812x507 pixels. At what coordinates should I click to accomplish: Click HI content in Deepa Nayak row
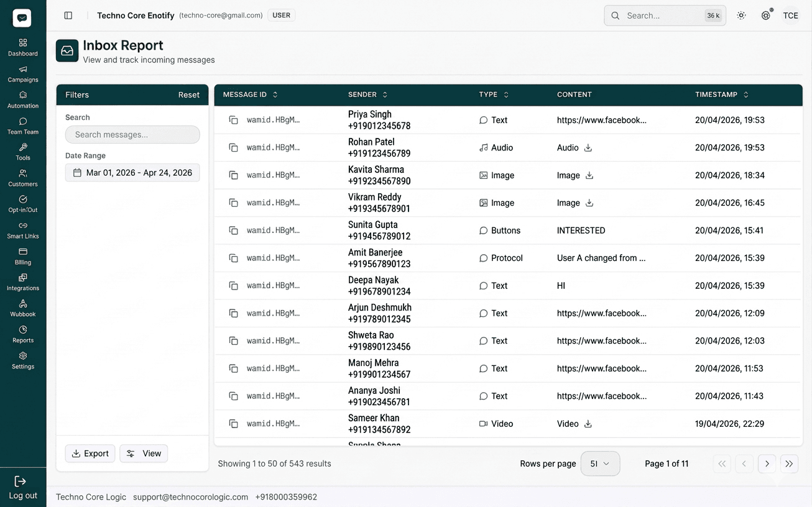pyautogui.click(x=561, y=286)
